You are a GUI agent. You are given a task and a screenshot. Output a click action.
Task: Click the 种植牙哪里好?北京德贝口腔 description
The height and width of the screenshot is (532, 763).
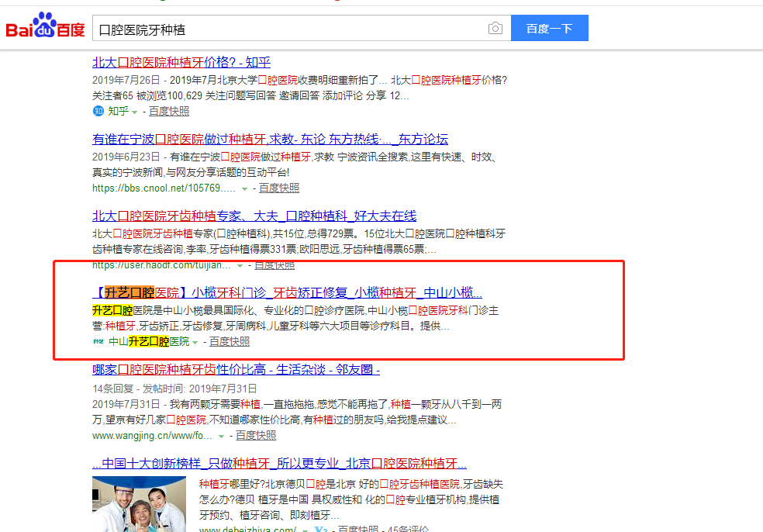click(350, 499)
